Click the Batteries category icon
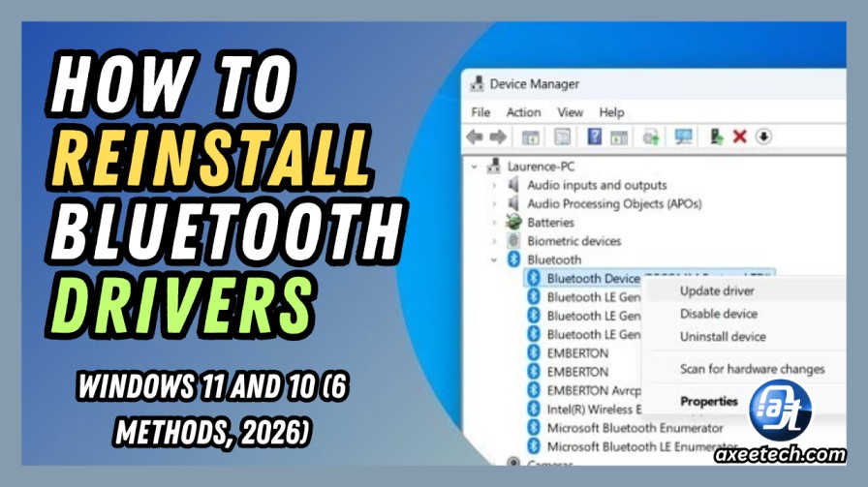This screenshot has height=487, width=868. [513, 222]
